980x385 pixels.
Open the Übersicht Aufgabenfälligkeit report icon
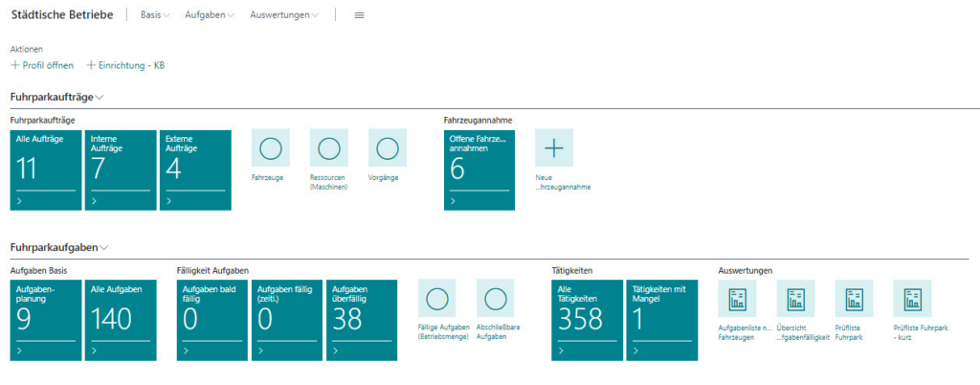click(x=795, y=299)
